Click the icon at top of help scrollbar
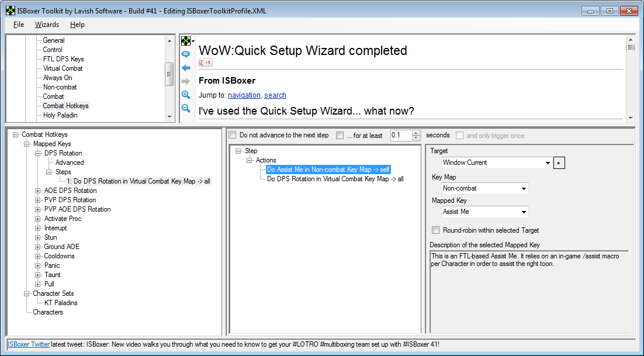This screenshot has height=356, width=644. [630, 47]
